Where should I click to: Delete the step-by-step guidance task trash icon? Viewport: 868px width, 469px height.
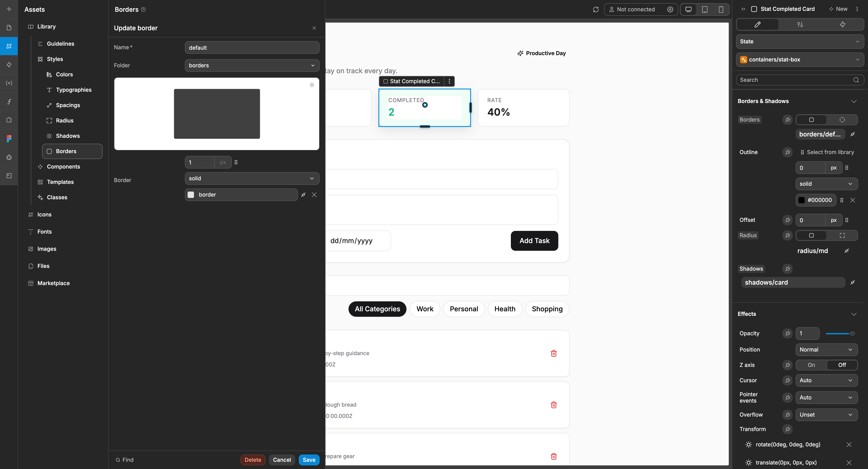554,353
